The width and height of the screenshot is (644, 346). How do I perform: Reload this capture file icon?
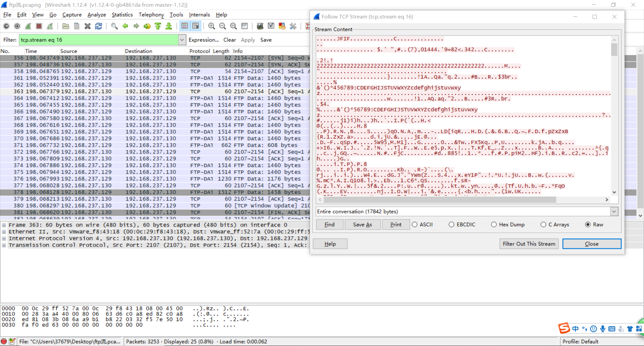pos(99,26)
